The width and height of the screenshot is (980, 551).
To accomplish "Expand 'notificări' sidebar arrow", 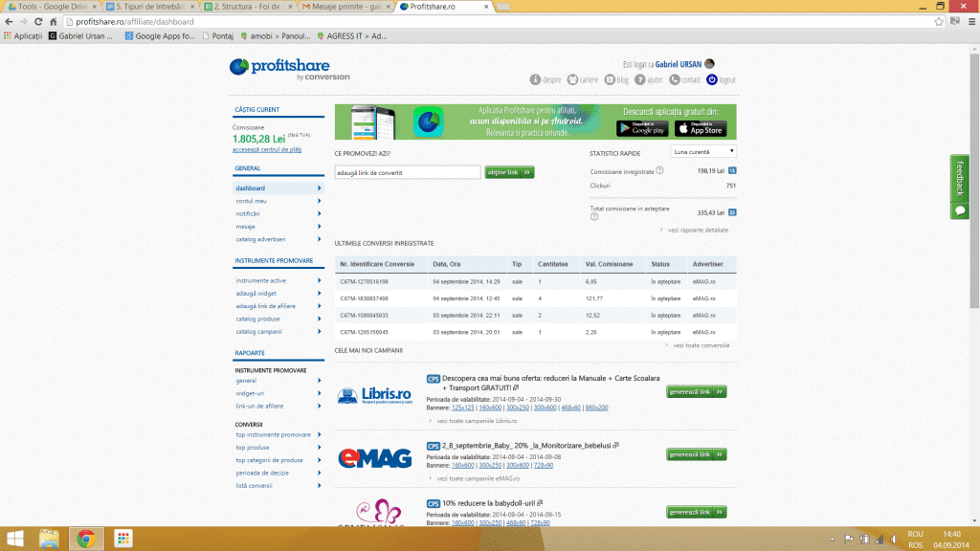I will point(320,213).
